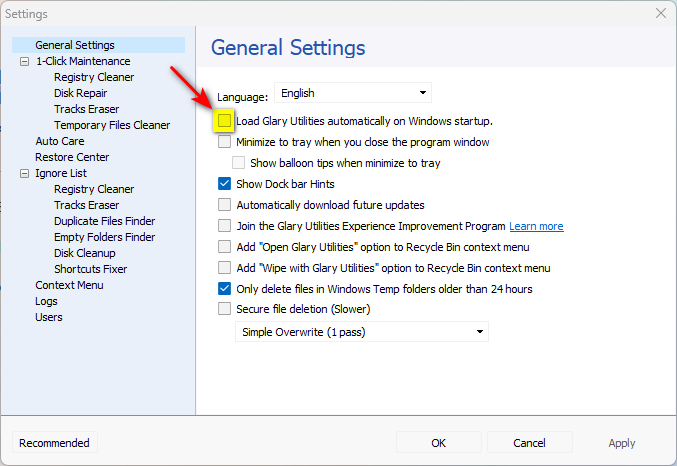The width and height of the screenshot is (677, 466).
Task: Enable Secure file deletion (Slower)
Action: click(x=225, y=309)
